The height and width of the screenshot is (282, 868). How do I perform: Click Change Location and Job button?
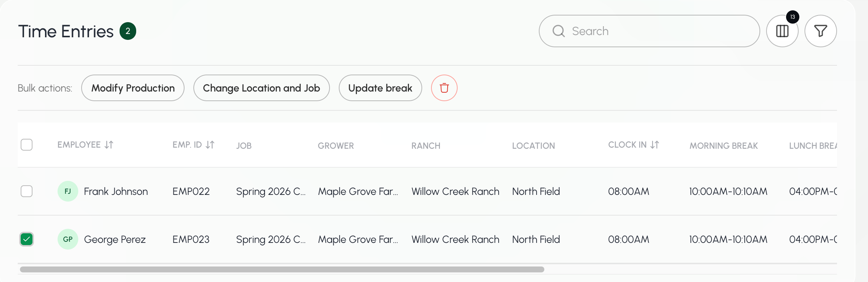coord(261,88)
